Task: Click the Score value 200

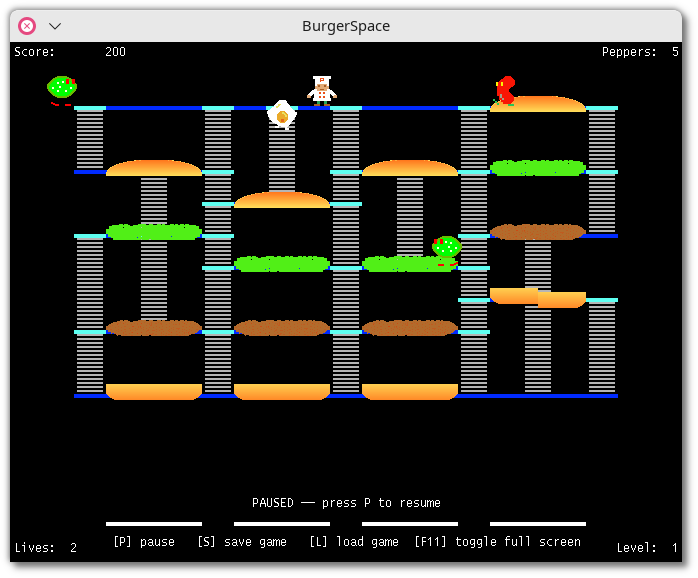Action: click(x=115, y=52)
